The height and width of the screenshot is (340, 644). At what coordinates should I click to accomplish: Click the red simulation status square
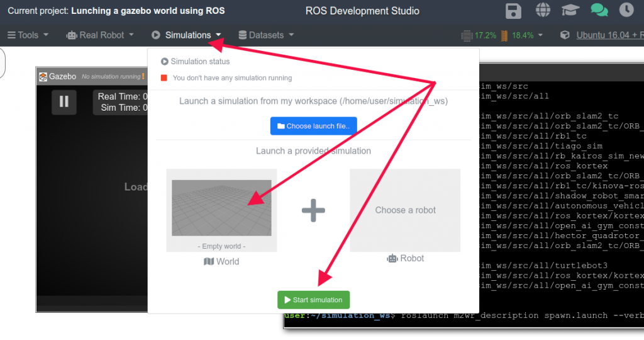coord(164,77)
